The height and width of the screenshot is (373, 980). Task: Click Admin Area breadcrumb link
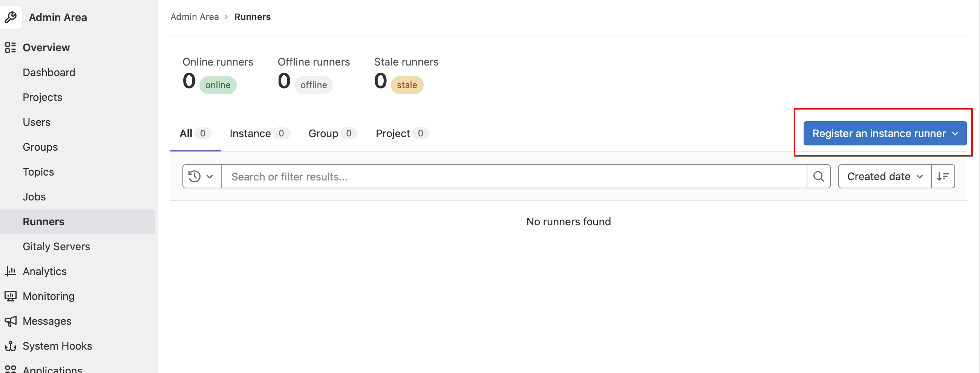point(194,17)
